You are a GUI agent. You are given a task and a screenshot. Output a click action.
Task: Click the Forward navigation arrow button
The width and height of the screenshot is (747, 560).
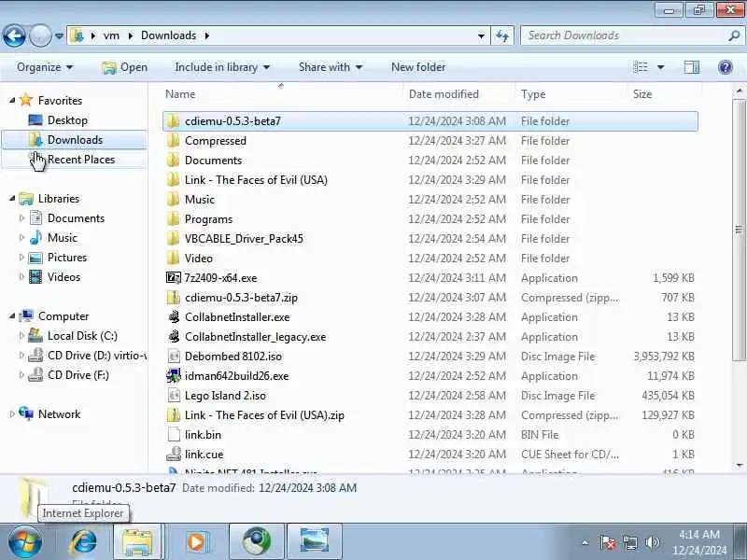pyautogui.click(x=40, y=35)
